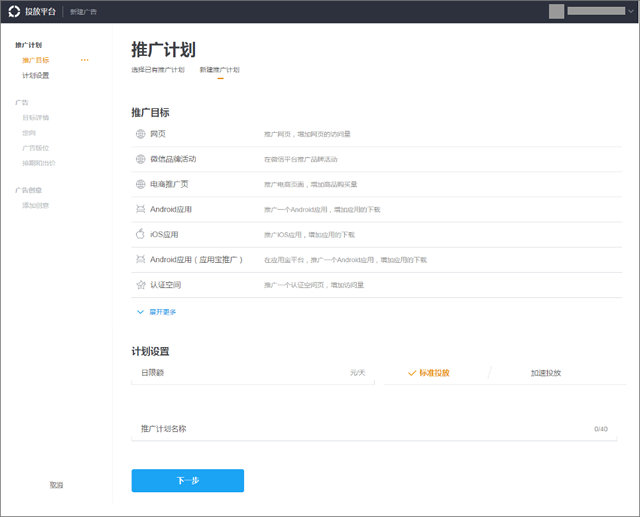This screenshot has width=640, height=517.
Task: Click the 电商推广页 icon
Action: coord(140,184)
